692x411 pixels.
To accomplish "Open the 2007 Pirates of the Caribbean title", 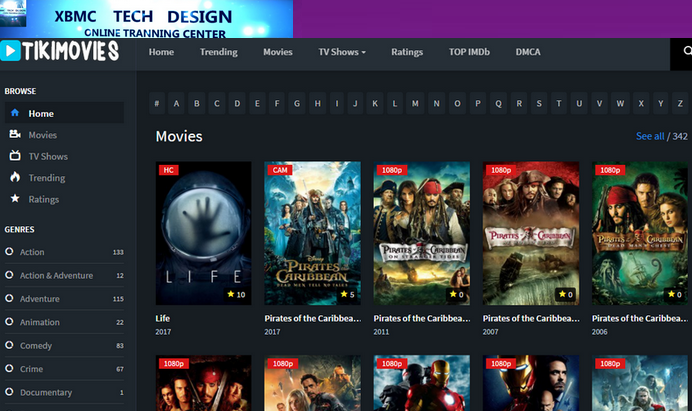I will point(531,318).
